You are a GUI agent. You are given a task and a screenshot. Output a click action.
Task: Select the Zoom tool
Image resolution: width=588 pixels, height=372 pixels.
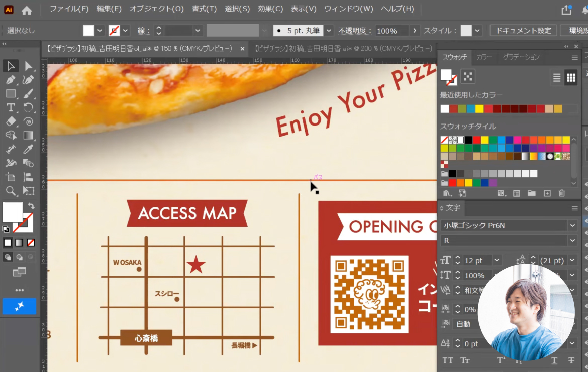[11, 191]
